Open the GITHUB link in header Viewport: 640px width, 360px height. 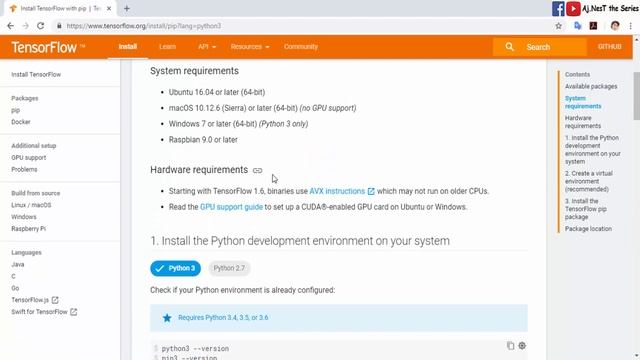[609, 47]
